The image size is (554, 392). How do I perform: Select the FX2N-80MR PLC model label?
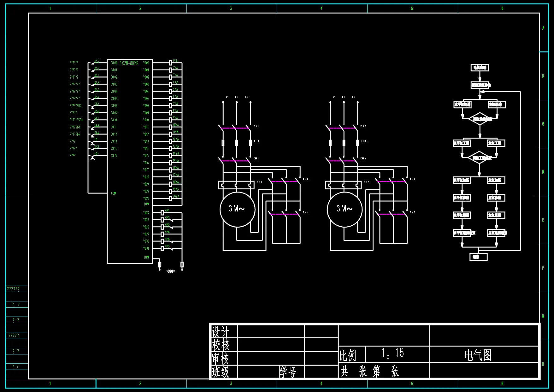pos(129,63)
